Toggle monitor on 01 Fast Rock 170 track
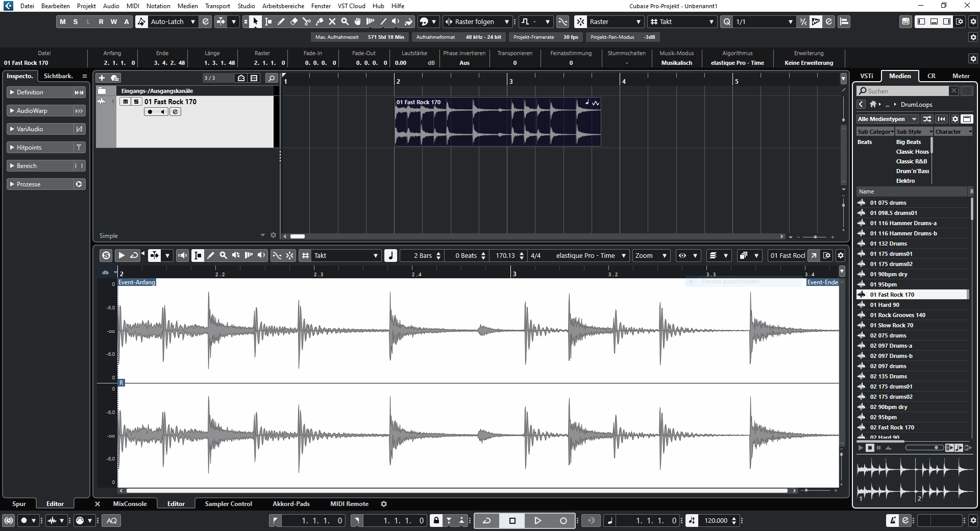The width and height of the screenshot is (980, 531). (x=162, y=112)
